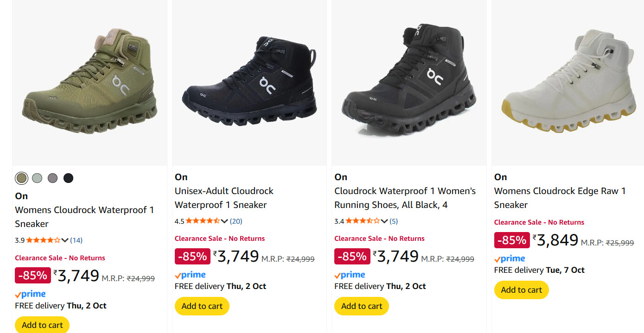
Task: Add Unisex-Adult Cloudrock Sneaker to cart
Action: tap(202, 306)
